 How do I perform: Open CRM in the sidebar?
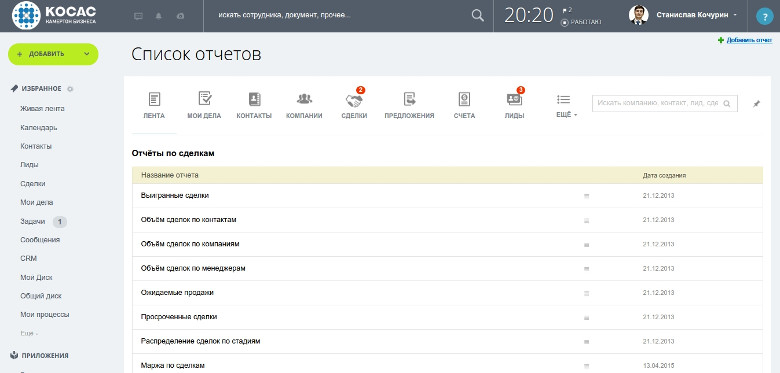click(x=28, y=259)
